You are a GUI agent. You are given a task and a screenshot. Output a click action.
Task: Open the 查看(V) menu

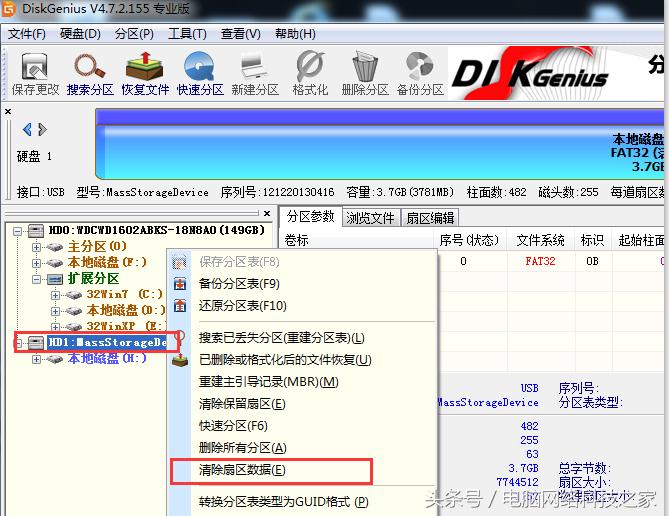[x=241, y=34]
